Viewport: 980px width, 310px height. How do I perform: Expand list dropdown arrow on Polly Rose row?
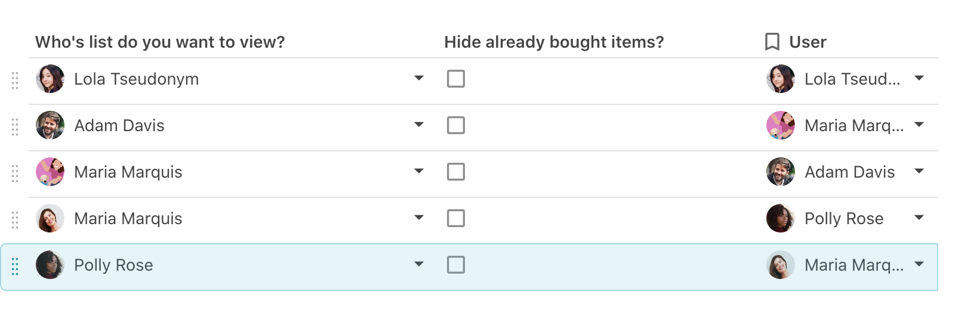click(x=419, y=264)
